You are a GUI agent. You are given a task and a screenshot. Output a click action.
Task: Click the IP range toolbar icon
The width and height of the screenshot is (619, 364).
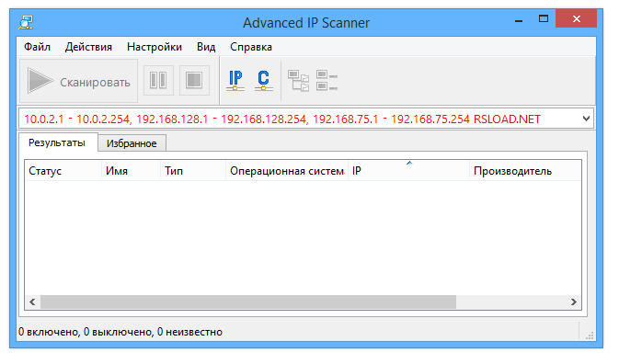[235, 81]
